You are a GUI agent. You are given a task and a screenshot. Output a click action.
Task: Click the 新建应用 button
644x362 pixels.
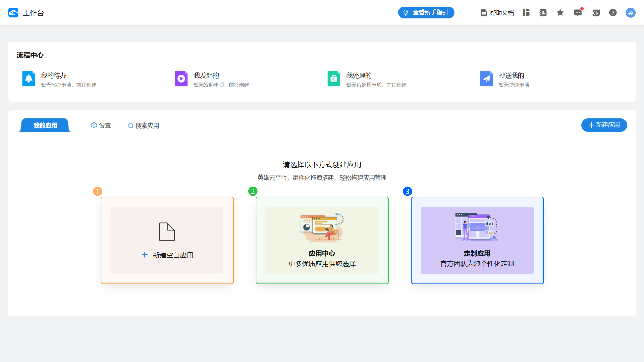point(604,125)
